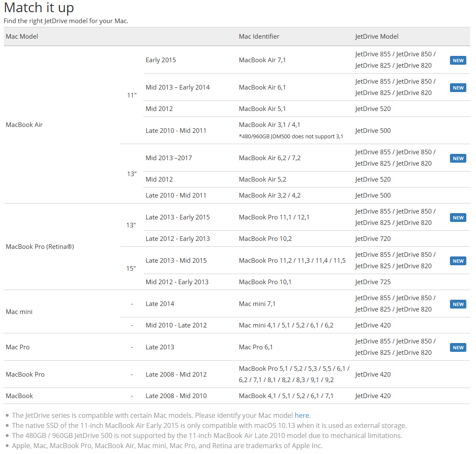This screenshot has height=454, width=476.
Task: Click 'MacBook 4,1 / 5,1 / 5,2 / 6,1 / 7,1' identifier
Action: [286, 396]
